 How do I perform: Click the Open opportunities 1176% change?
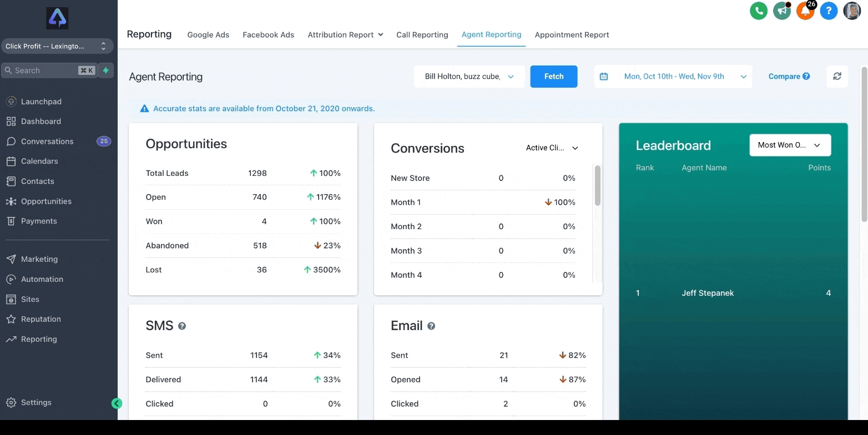[324, 197]
